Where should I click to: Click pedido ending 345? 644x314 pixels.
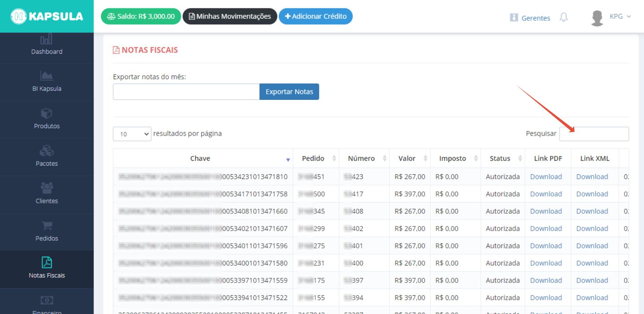coord(311,211)
